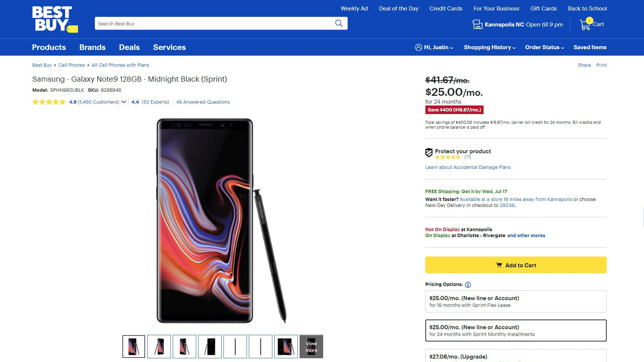Expand the Order Status dropdown
The image size is (644, 362).
coord(544,47)
